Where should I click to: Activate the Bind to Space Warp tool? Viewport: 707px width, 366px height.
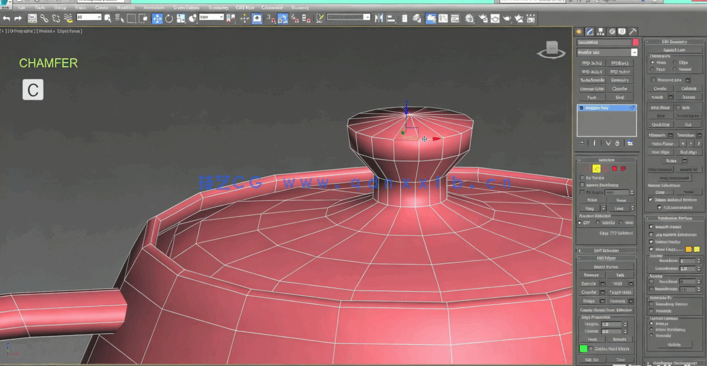[69, 18]
